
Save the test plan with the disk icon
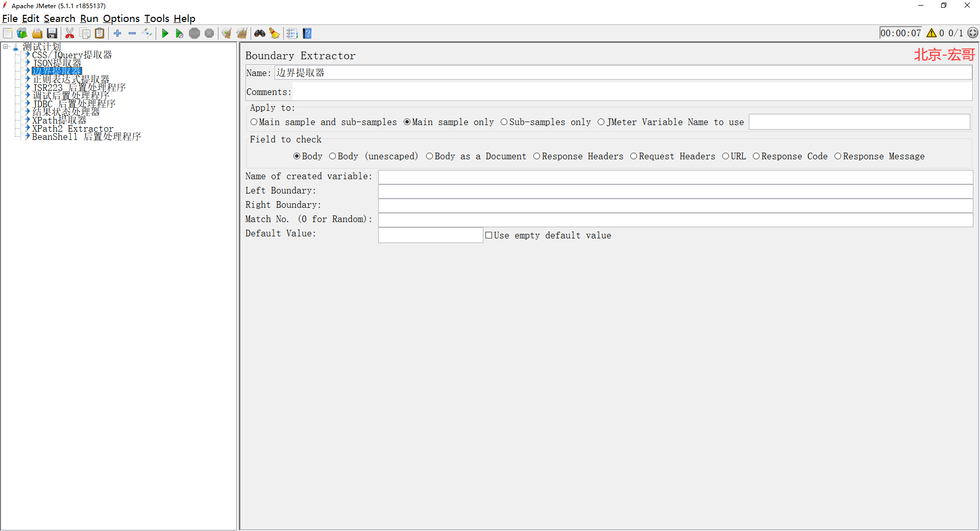tap(52, 33)
